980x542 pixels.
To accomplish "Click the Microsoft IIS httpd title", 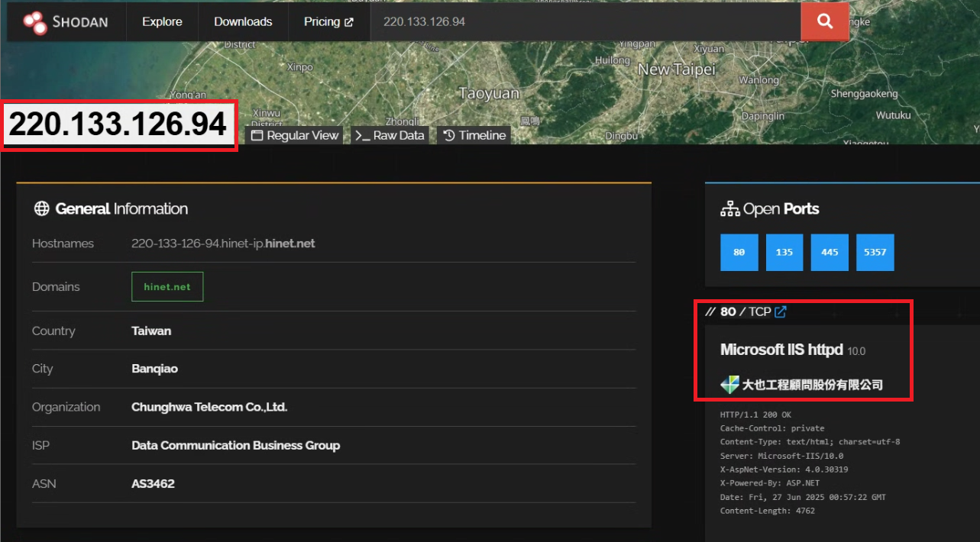I will [x=781, y=350].
